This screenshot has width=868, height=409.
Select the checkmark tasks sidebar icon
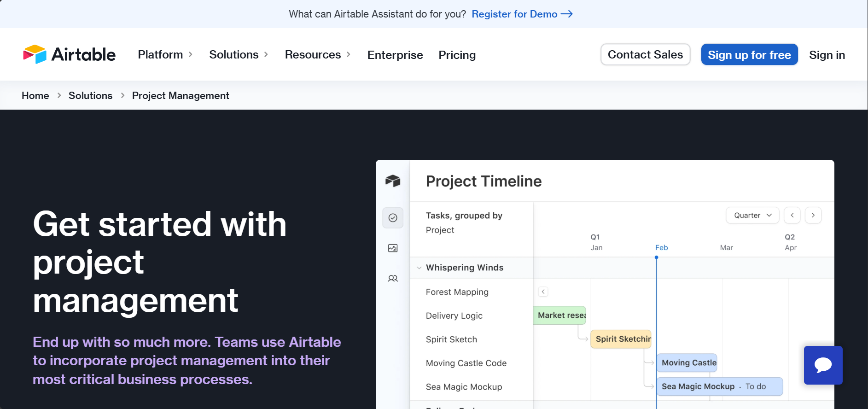tap(393, 218)
